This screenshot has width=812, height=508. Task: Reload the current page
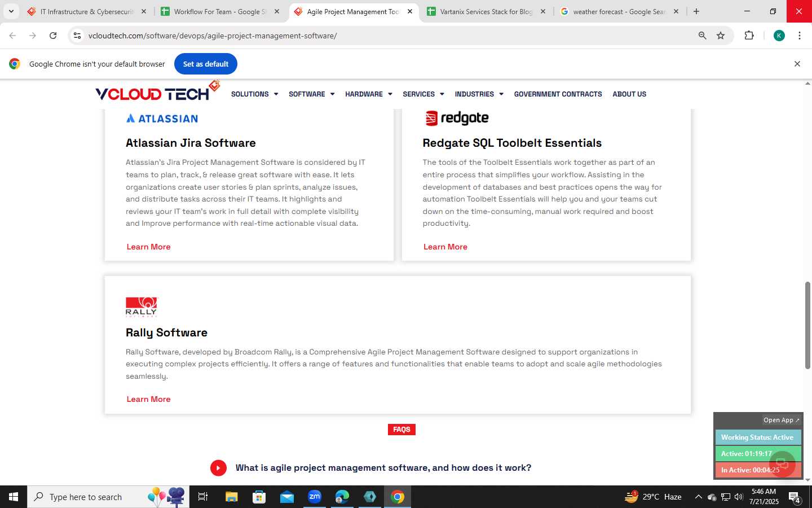pos(53,36)
